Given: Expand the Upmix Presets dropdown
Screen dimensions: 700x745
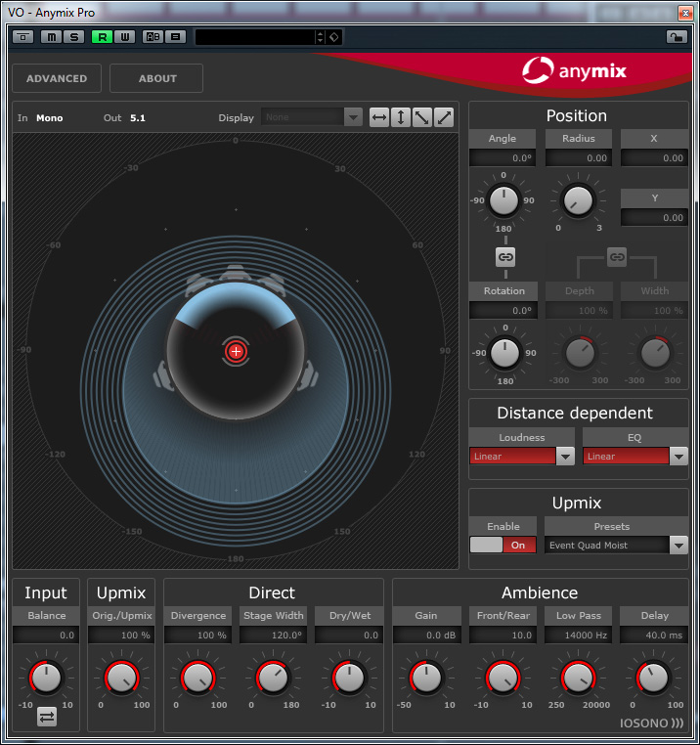Looking at the screenshot, I should [678, 546].
